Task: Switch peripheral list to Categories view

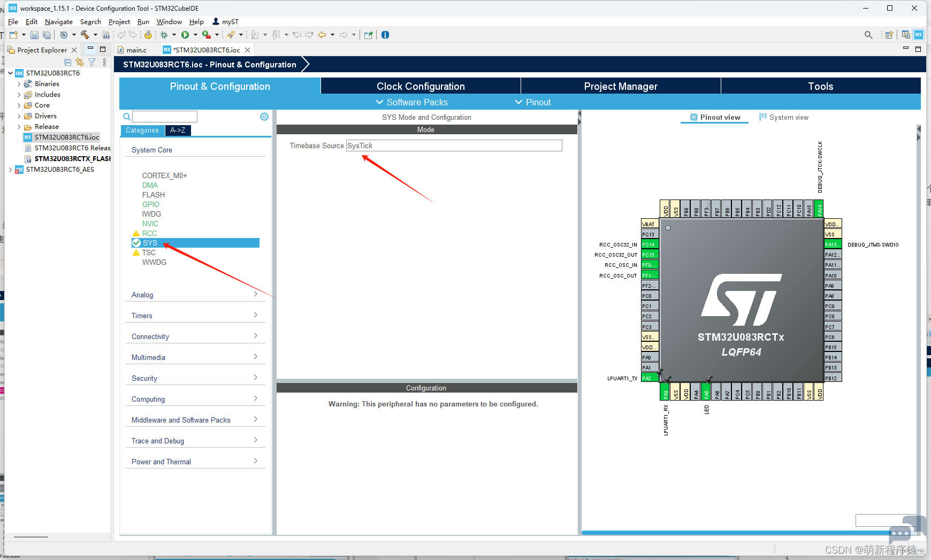Action: point(142,131)
